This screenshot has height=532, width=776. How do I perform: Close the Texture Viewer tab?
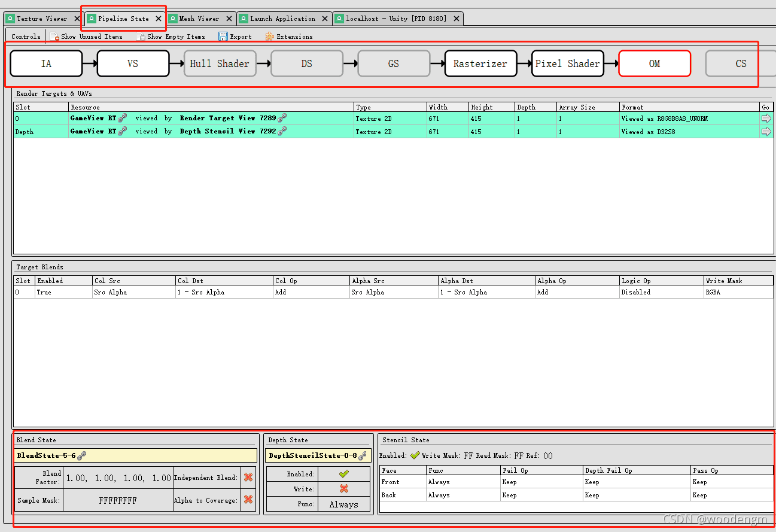tap(77, 19)
